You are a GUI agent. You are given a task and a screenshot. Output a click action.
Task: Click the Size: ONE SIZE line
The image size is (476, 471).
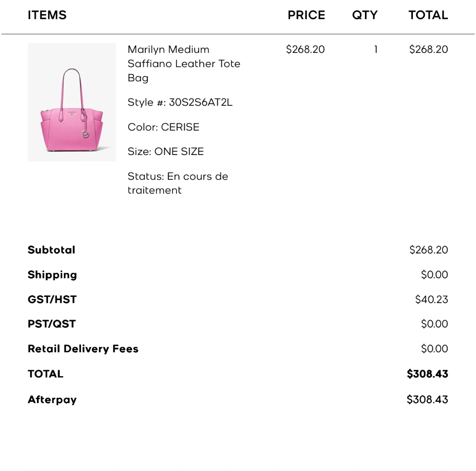(x=166, y=152)
